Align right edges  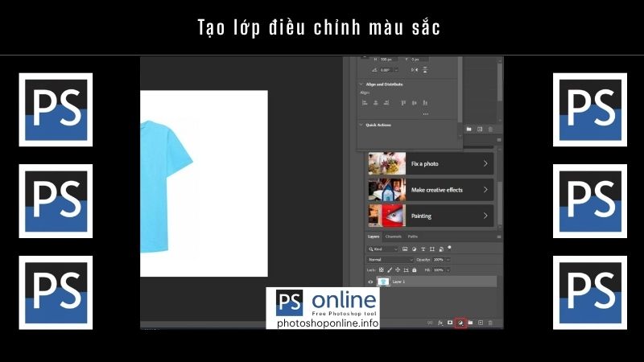386,103
